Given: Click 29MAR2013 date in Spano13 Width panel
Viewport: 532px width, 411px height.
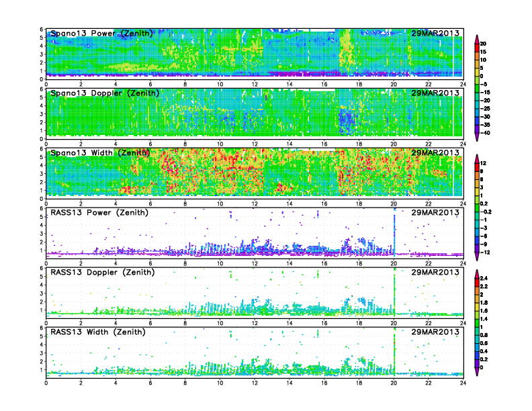Looking at the screenshot, I should point(435,152).
